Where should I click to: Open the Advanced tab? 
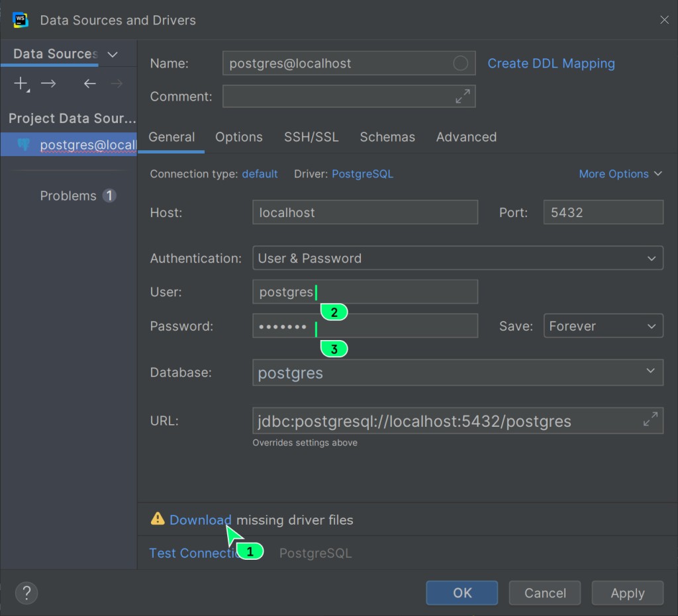pos(466,137)
